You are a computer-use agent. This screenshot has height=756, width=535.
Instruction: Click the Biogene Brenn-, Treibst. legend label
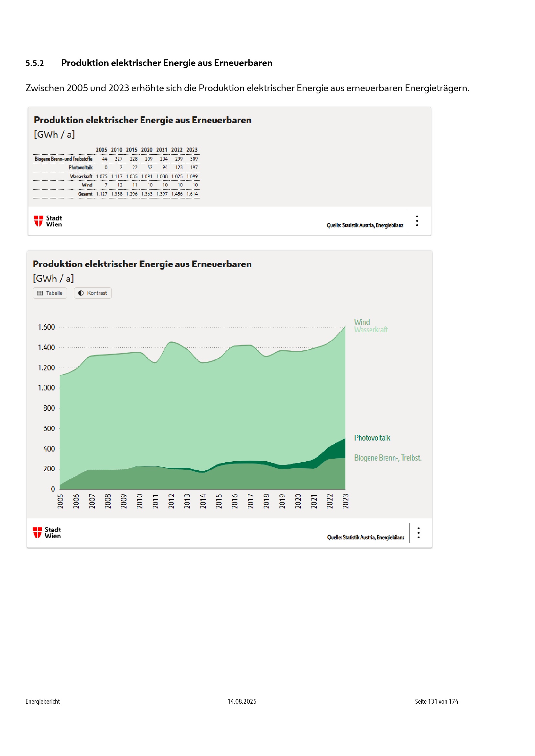click(x=388, y=458)
